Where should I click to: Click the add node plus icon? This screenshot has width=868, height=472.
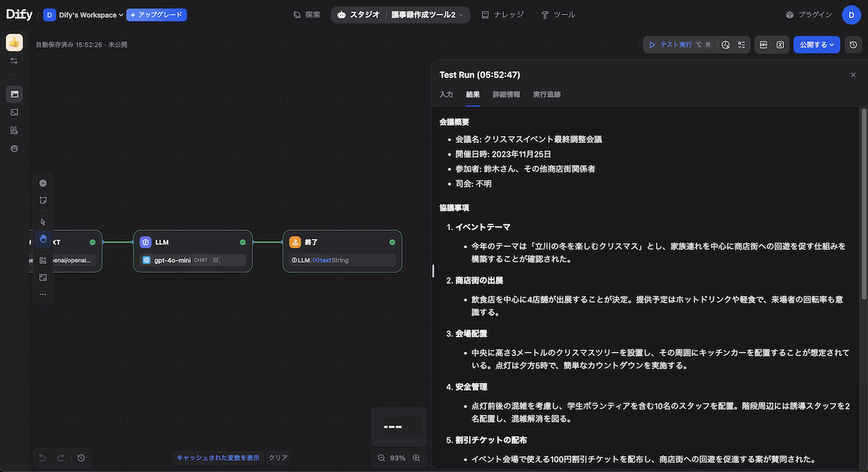pos(43,183)
